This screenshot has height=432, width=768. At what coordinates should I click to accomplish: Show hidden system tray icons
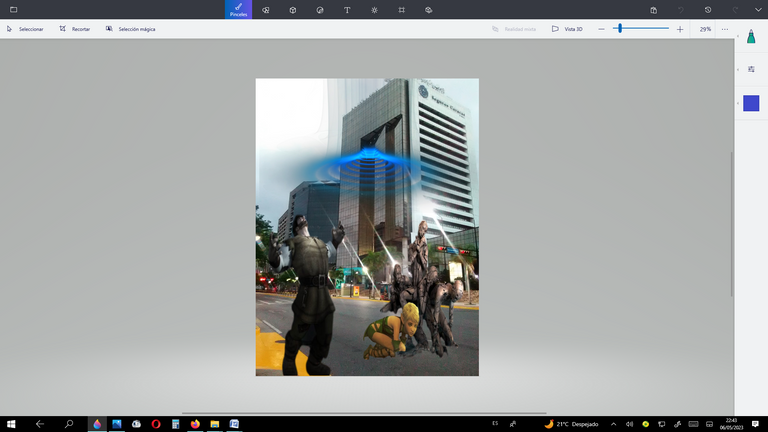[x=613, y=424]
